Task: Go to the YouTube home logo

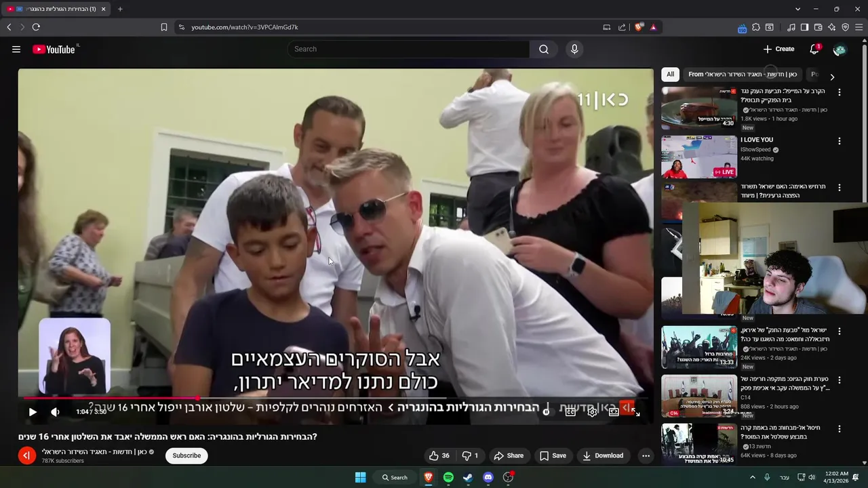Action: pos(56,49)
